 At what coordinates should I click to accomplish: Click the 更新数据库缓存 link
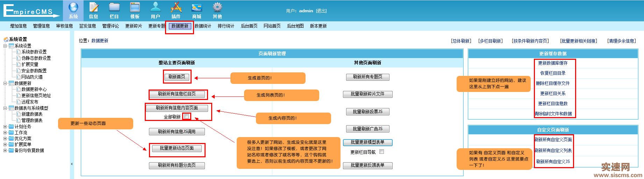pyautogui.click(x=553, y=63)
